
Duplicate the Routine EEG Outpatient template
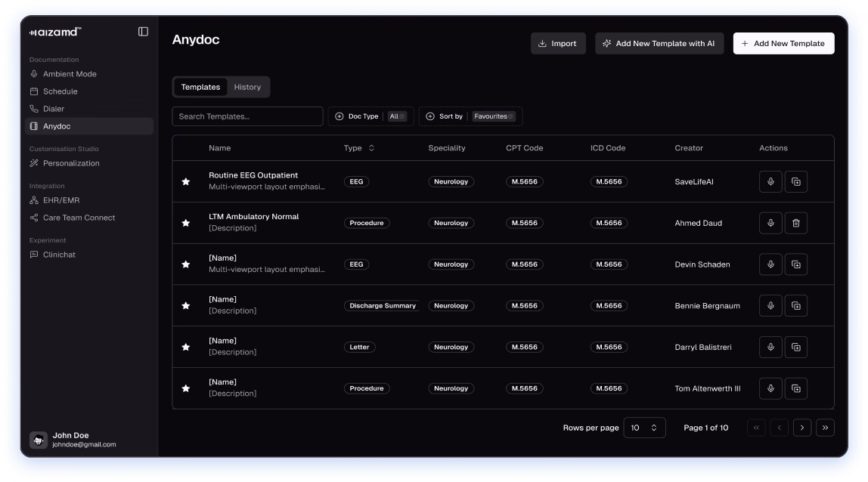click(795, 182)
